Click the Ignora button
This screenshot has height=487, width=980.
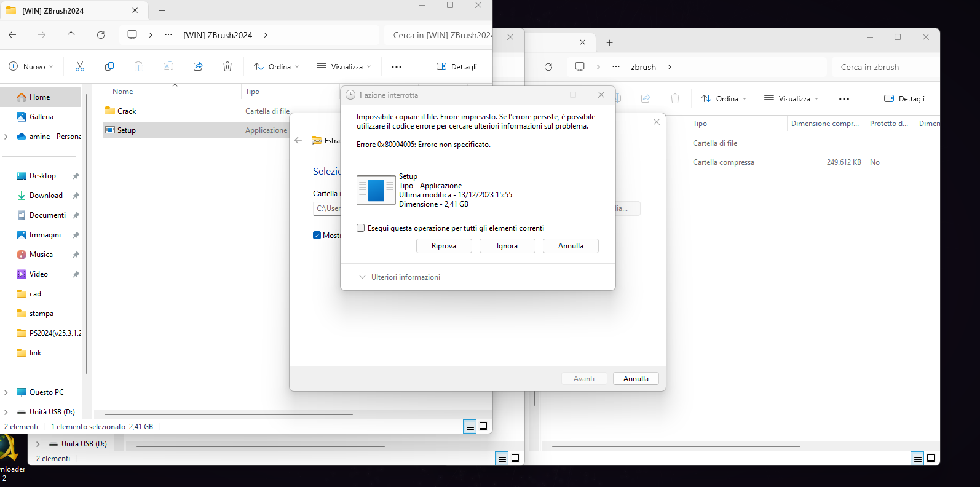[507, 246]
